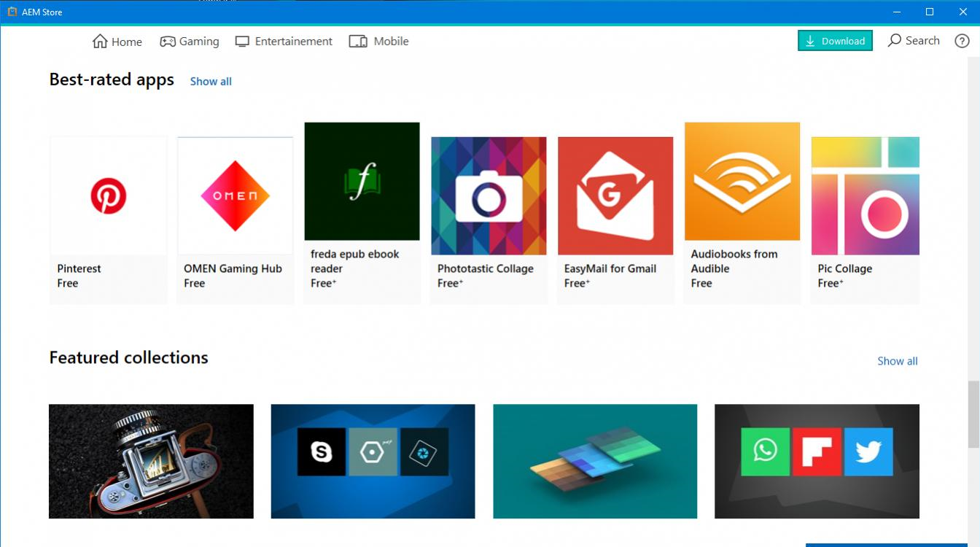The height and width of the screenshot is (547, 980).
Task: Open the help question mark icon
Action: pos(962,41)
